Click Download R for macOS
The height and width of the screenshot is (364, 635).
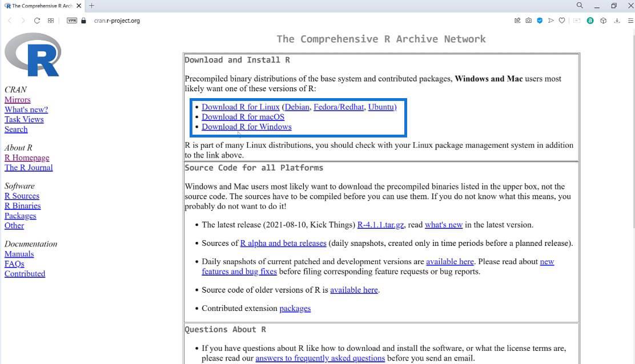click(x=243, y=117)
